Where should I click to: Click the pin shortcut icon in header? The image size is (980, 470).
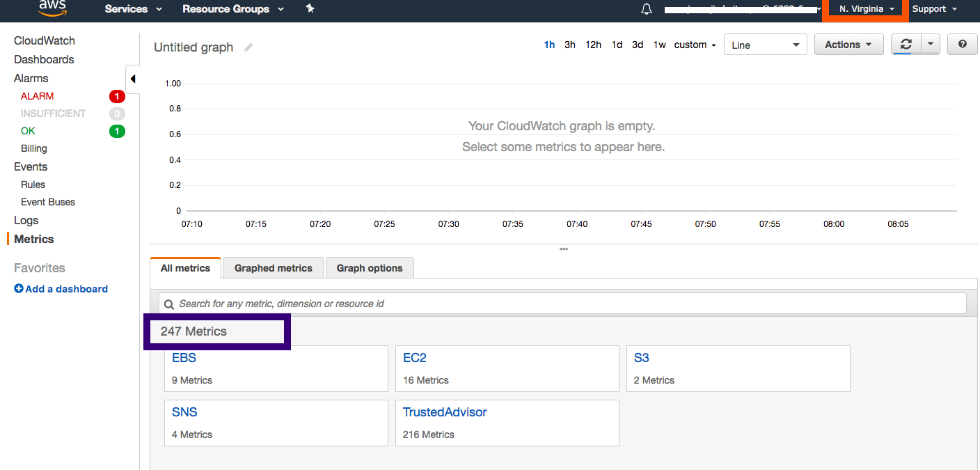310,8
